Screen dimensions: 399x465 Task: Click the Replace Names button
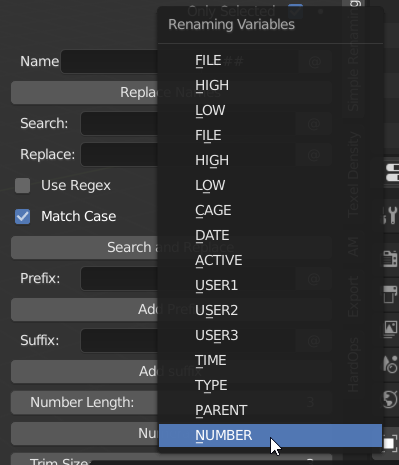click(84, 92)
